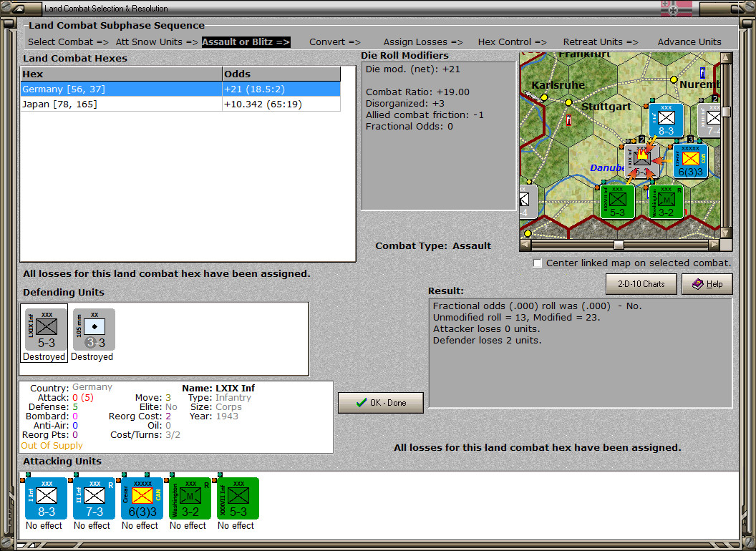Screen dimensions: 756x551
Task: Select the Washington 3-2 mechanized attacker
Action: pos(190,498)
